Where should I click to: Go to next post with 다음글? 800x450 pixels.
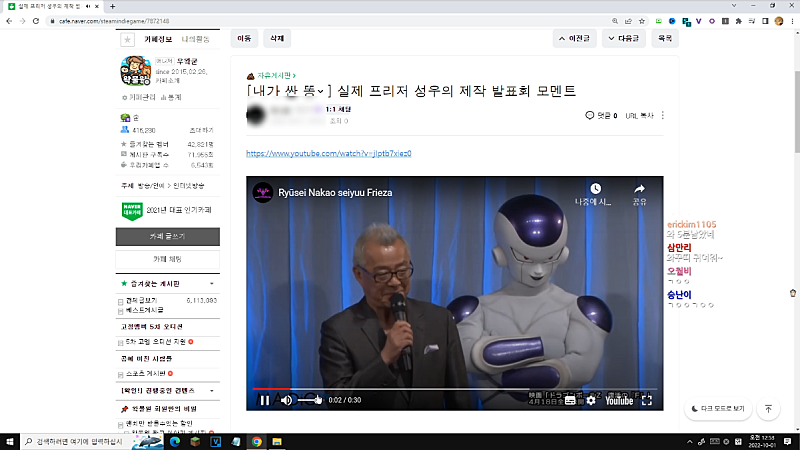(x=623, y=39)
